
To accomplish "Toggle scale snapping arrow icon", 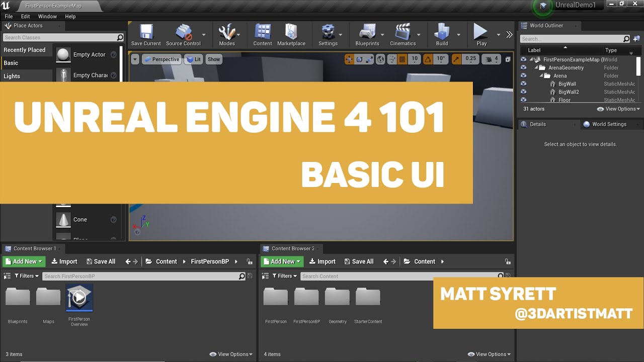I will 456,59.
